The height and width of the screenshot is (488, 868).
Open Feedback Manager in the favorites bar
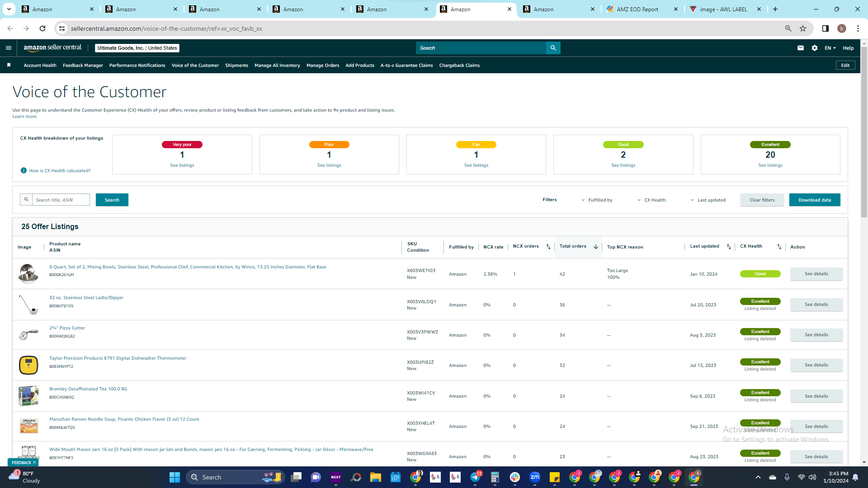coord(83,66)
